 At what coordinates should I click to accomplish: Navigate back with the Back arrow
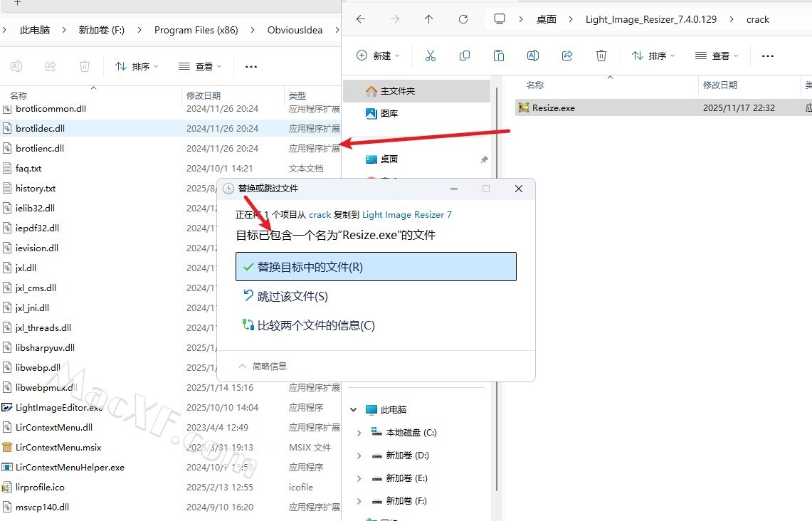tap(361, 19)
